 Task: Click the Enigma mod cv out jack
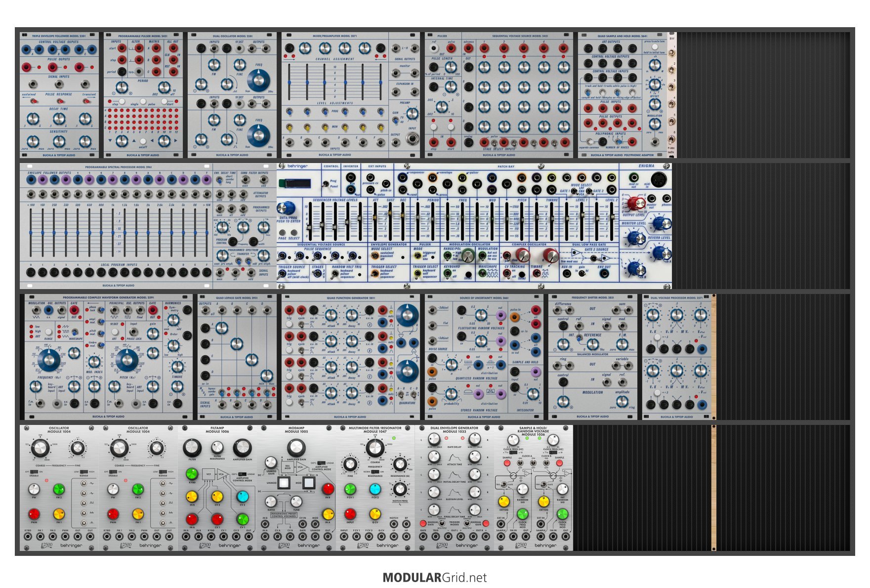coord(633,177)
